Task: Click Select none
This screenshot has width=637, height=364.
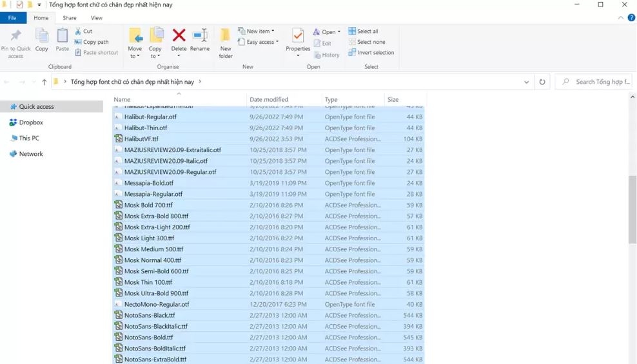Action: click(x=367, y=42)
